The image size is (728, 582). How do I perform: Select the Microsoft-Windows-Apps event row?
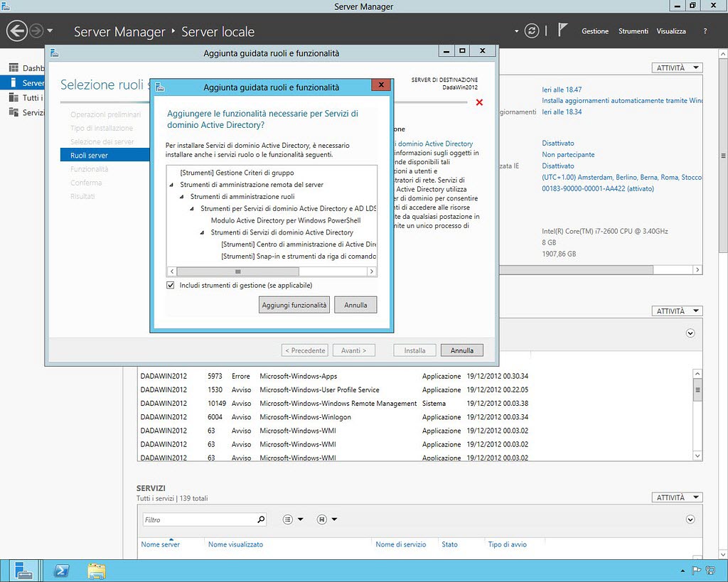334,377
